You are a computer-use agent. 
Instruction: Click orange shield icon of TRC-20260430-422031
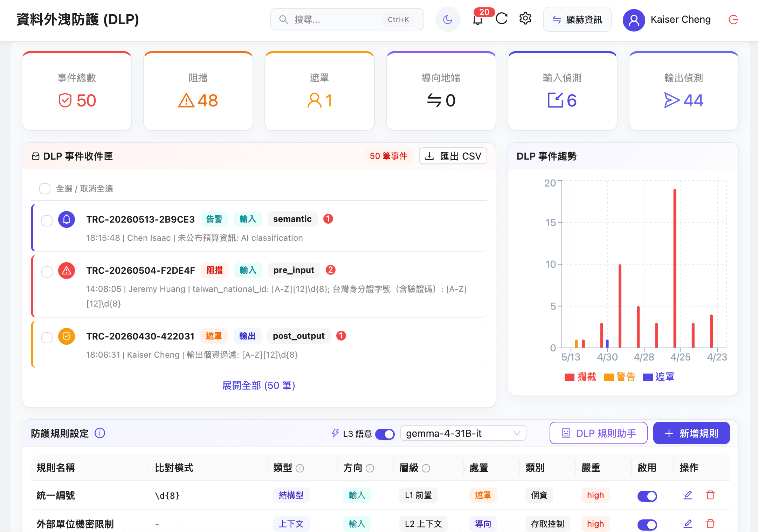coord(67,336)
